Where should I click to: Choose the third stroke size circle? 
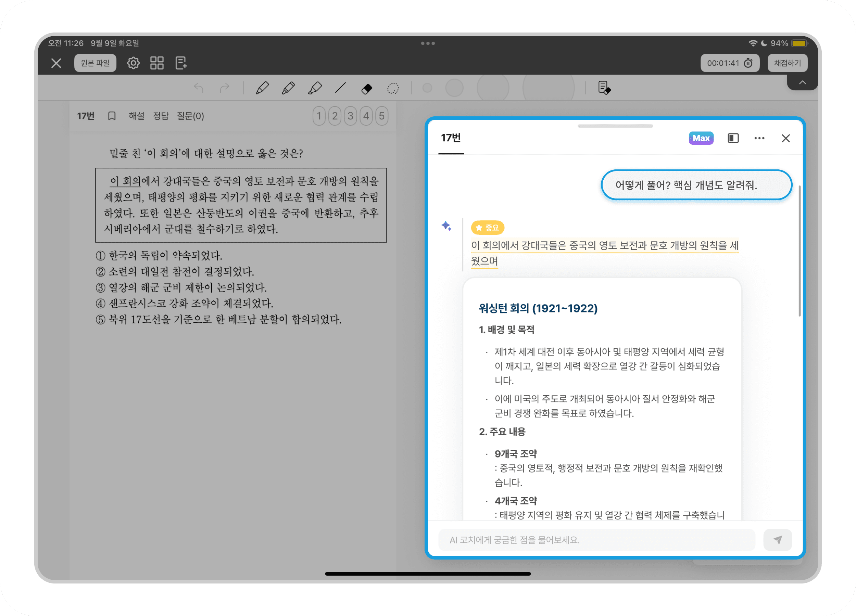pos(493,88)
